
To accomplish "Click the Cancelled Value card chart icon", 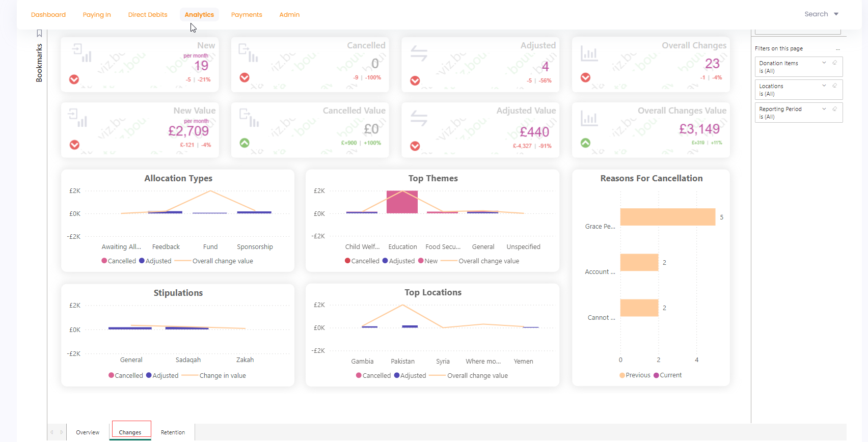I will 249,118.
